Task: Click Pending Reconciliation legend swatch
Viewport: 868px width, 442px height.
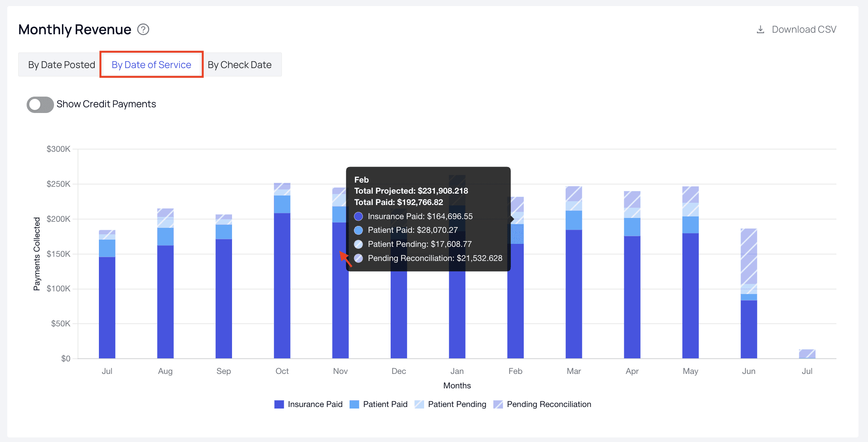Action: (x=498, y=404)
